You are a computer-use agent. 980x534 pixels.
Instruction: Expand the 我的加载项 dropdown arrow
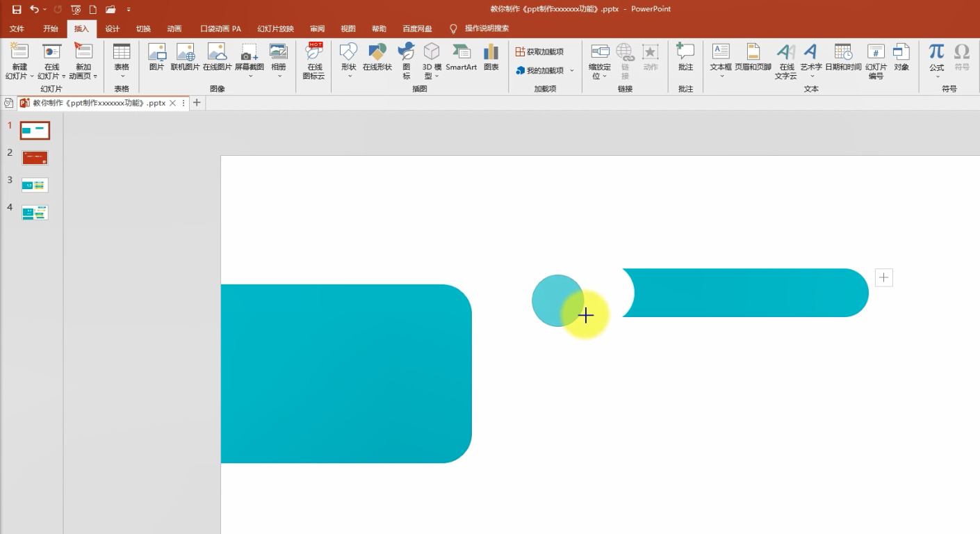pos(573,70)
